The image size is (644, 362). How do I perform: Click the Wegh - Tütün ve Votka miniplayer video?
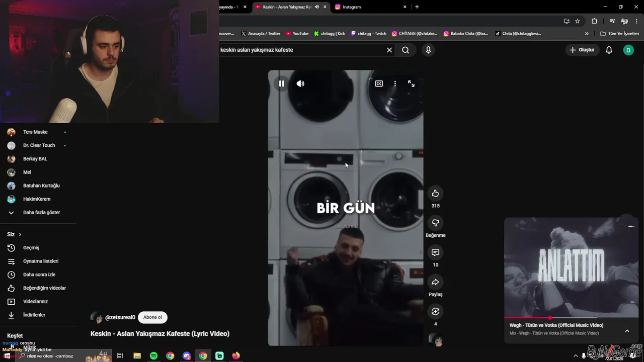pyautogui.click(x=571, y=267)
